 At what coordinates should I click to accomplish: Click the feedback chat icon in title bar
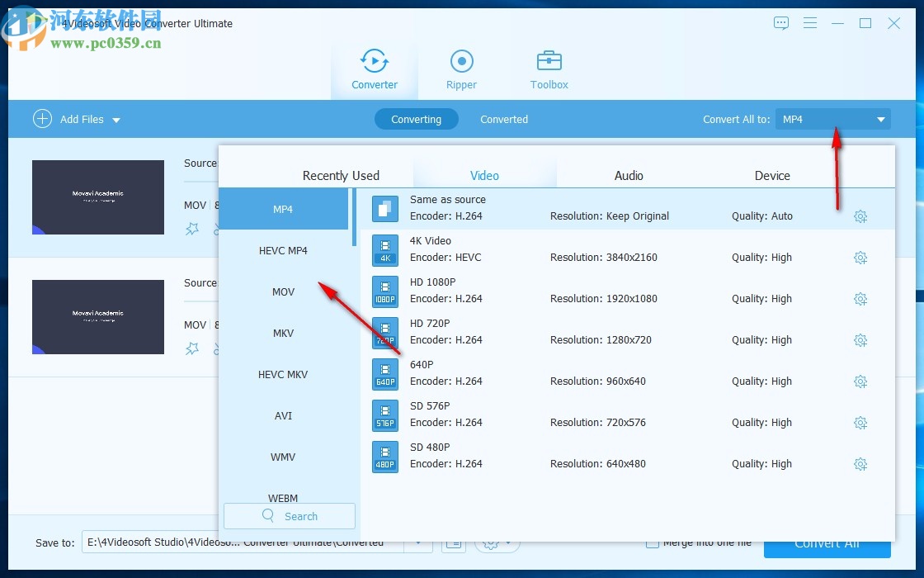(x=781, y=23)
